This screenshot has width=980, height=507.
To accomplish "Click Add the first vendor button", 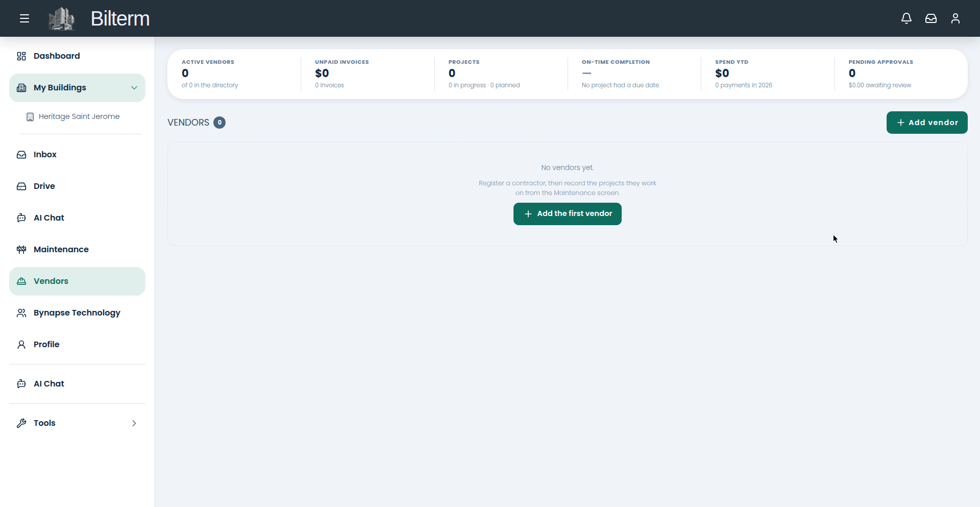I will coord(567,214).
